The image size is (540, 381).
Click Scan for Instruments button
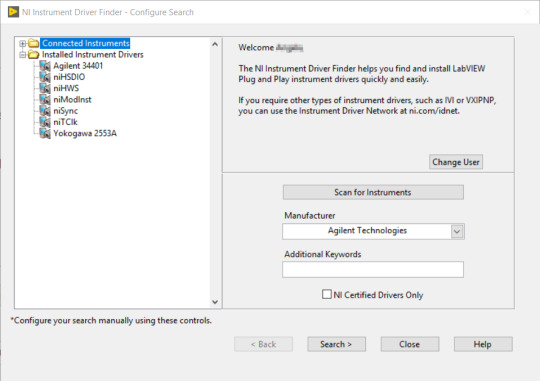point(373,192)
